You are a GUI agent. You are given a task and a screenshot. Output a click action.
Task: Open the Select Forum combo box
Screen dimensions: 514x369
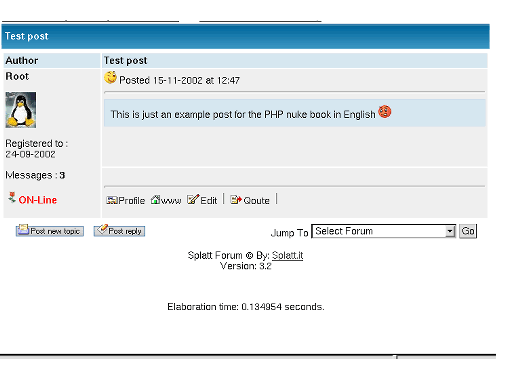click(384, 231)
